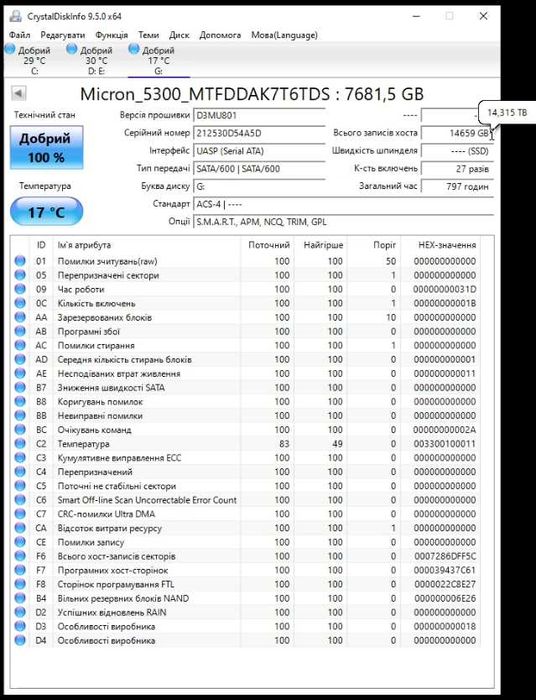The height and width of the screenshot is (700, 536).
Task: Click the 'Ім'я атрибута' column header
Action: 84,245
